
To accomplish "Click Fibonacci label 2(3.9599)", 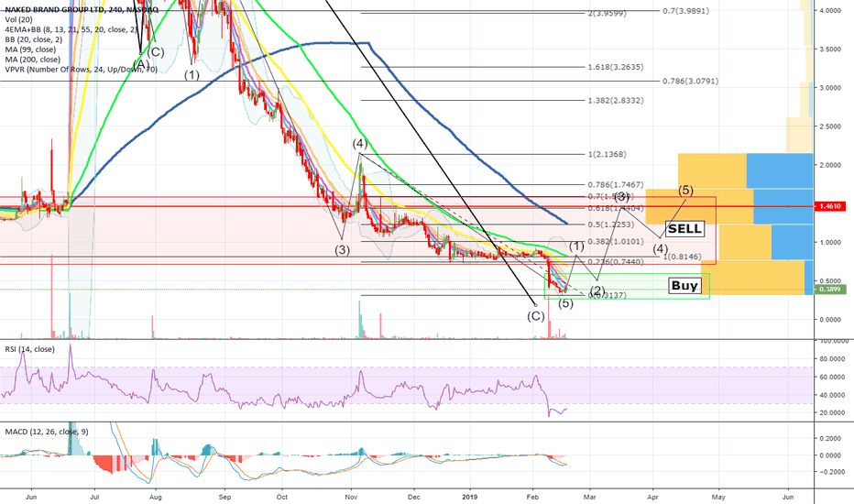I will 607,13.
